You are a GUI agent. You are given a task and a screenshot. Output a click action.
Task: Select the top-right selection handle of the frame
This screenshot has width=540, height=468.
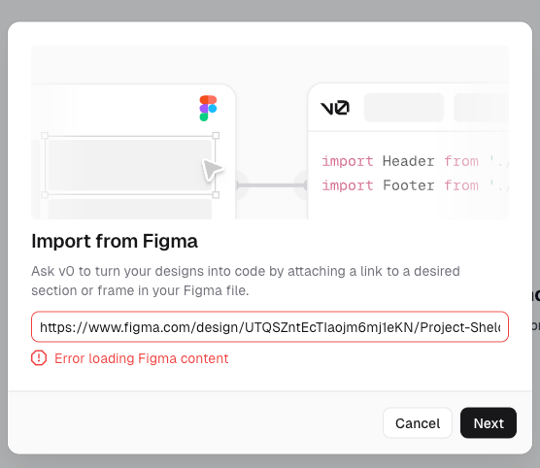coord(216,135)
